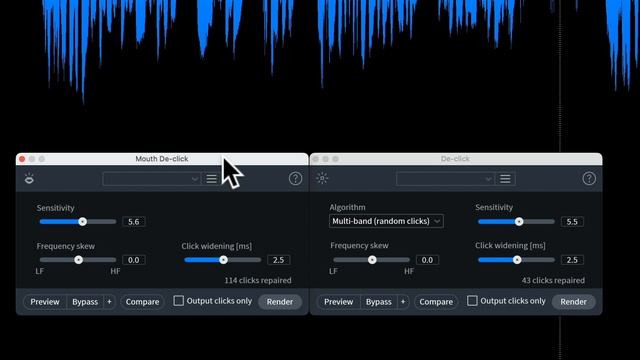Open help for Mouth De-click
The height and width of the screenshot is (360, 640).
pos(295,179)
